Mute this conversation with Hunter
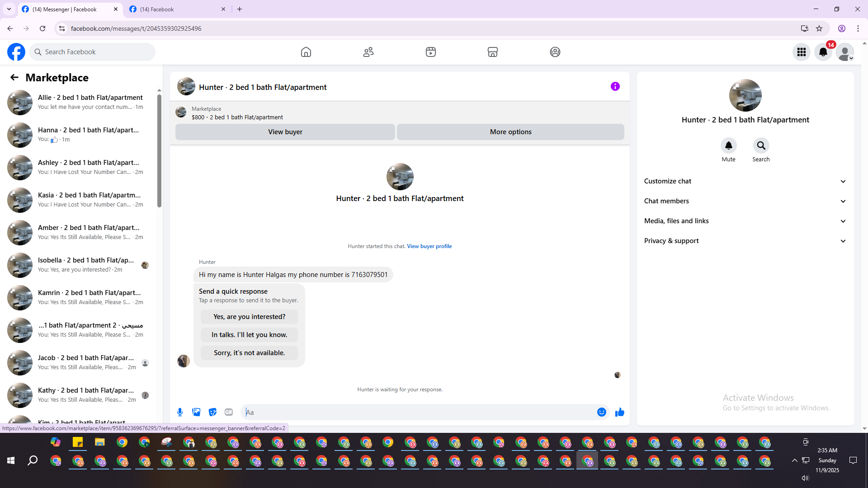The height and width of the screenshot is (488, 868). (x=728, y=146)
